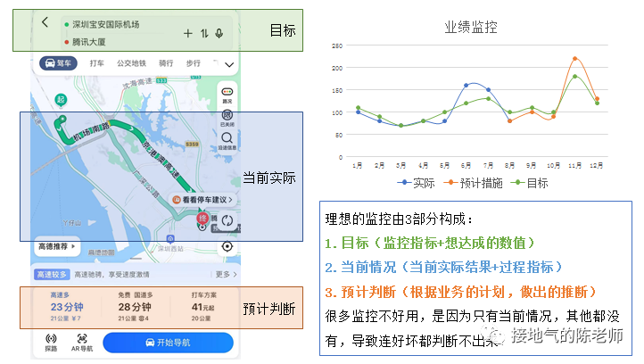Click the orange 8月 data point
Viewport: 644px width, 364px height.
pos(509,121)
